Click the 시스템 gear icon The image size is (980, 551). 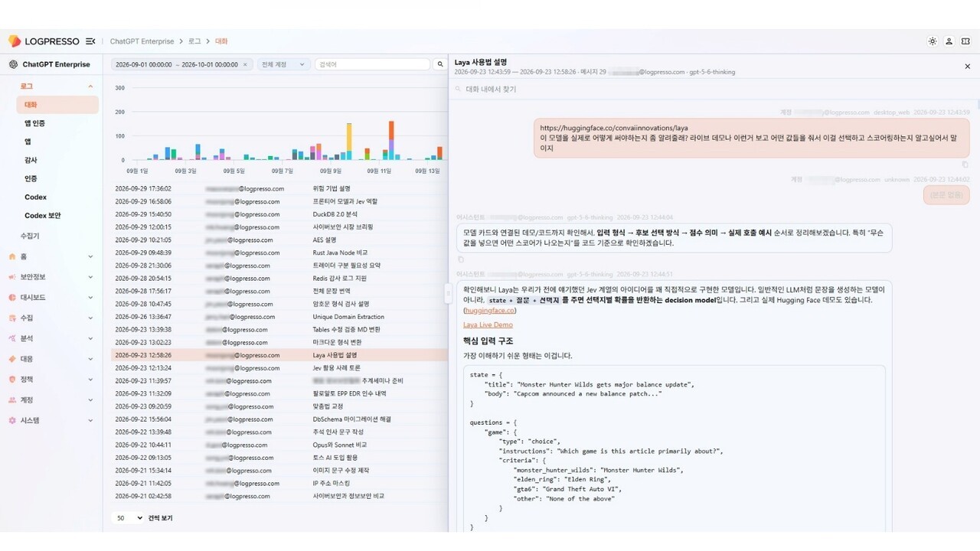tap(12, 420)
